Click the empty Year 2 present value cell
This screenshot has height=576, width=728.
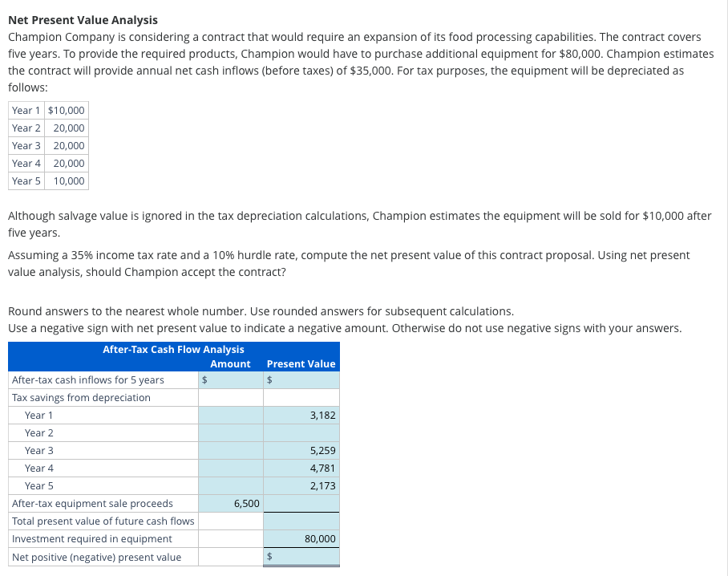tap(301, 432)
